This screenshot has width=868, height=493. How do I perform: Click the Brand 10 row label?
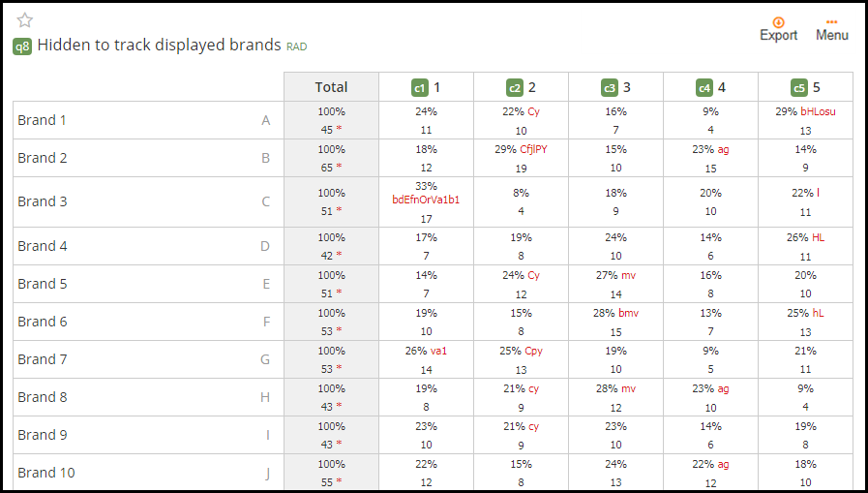tap(45, 473)
